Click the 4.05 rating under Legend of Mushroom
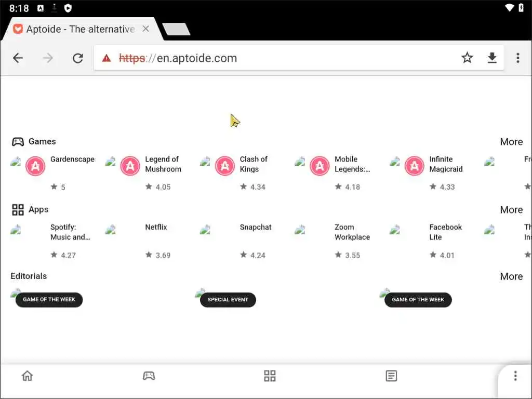The height and width of the screenshot is (399, 532). coord(158,187)
